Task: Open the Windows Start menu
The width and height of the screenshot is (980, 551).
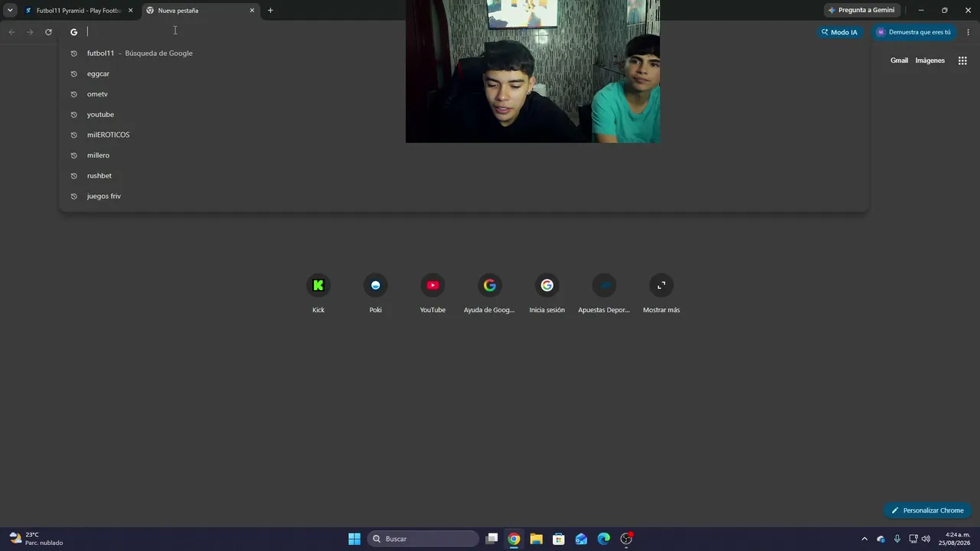Action: click(x=354, y=539)
